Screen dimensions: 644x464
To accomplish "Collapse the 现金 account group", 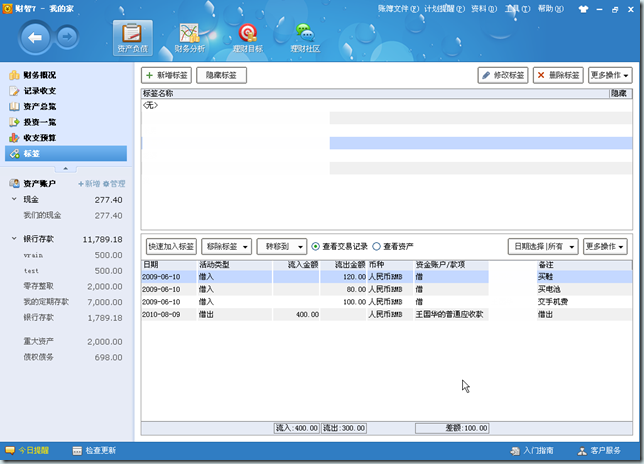I will [14, 199].
